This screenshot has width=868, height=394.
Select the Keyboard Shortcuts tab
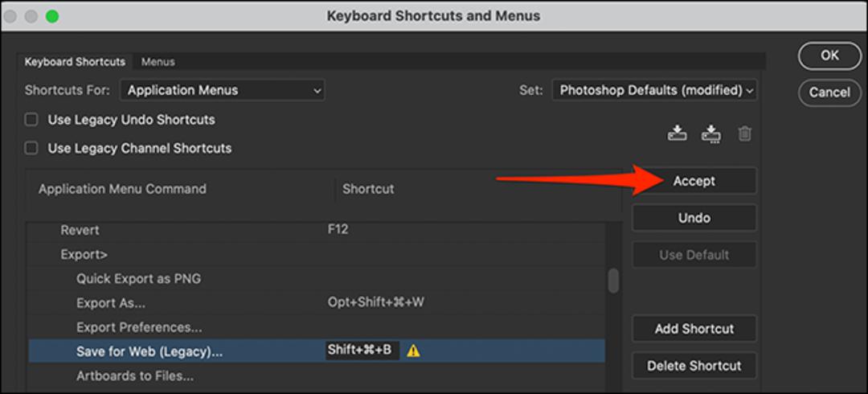75,62
